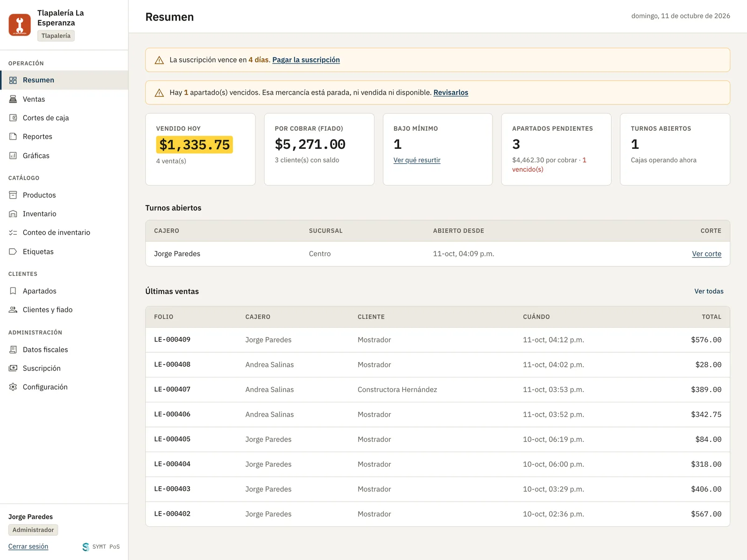The width and height of the screenshot is (747, 560).
Task: Click the Resumen grid icon
Action: coord(13,80)
